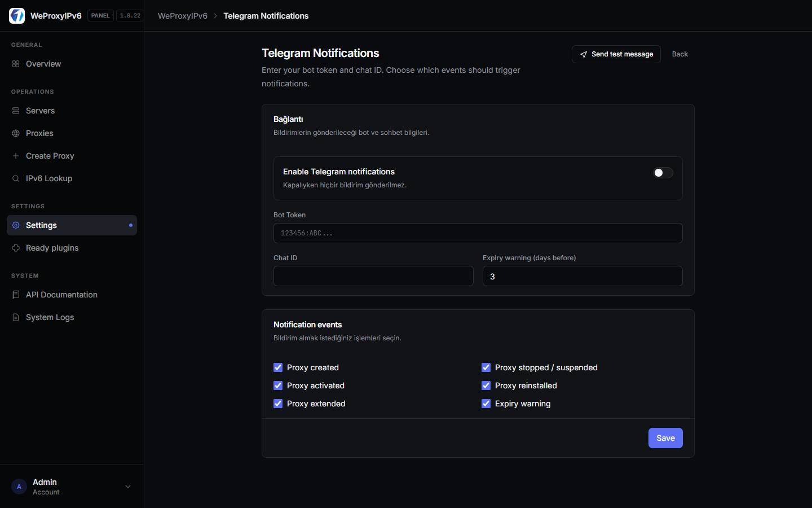812x508 pixels.
Task: Click the Proxy created label text
Action: tap(313, 367)
